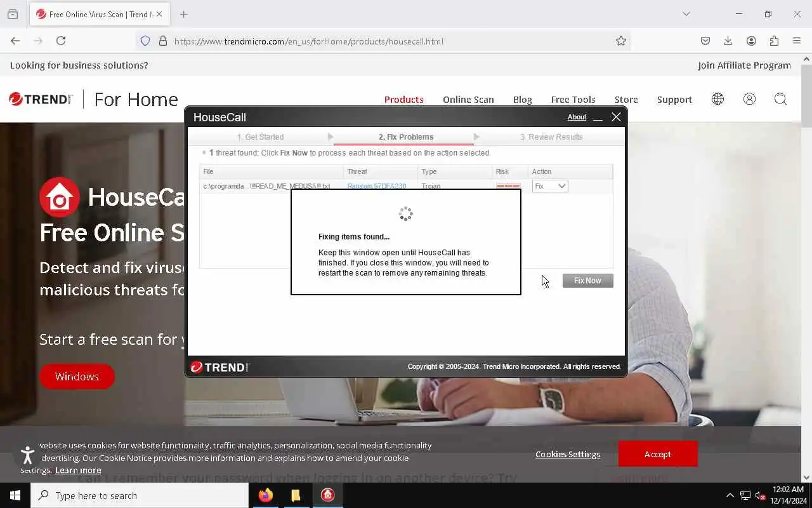The height and width of the screenshot is (508, 812).
Task: Open the Ransom threat name link
Action: coord(377,186)
